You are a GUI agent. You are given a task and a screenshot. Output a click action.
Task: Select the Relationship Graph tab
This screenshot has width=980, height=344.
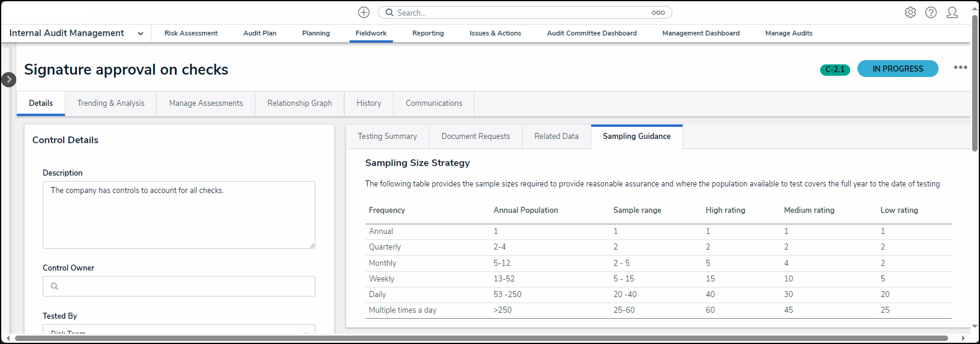(x=299, y=103)
